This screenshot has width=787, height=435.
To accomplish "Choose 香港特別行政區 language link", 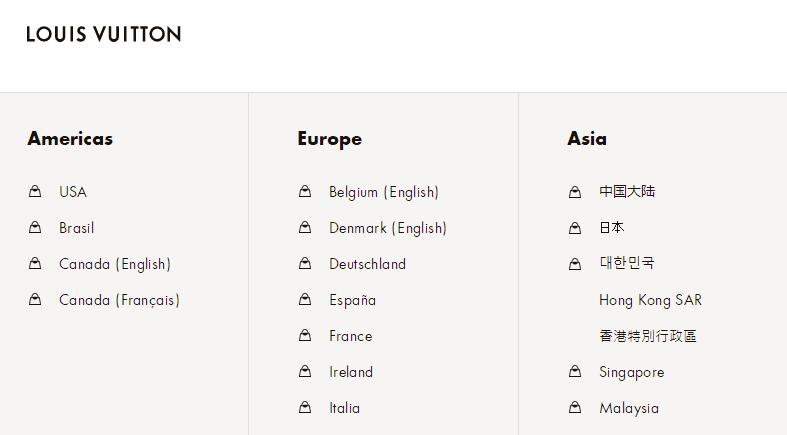I will pos(648,336).
